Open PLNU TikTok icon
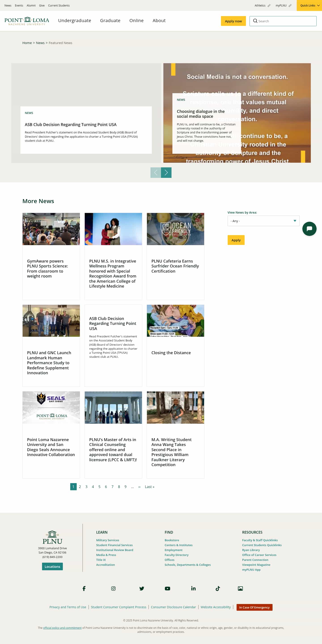Screen dimensions: 322x644 pos(218,589)
